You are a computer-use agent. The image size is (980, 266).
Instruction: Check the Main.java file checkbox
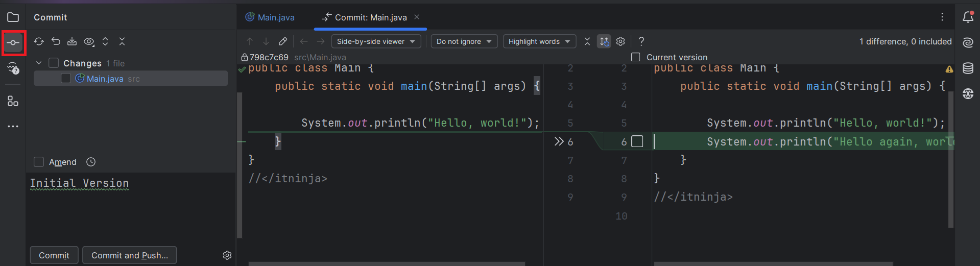66,78
